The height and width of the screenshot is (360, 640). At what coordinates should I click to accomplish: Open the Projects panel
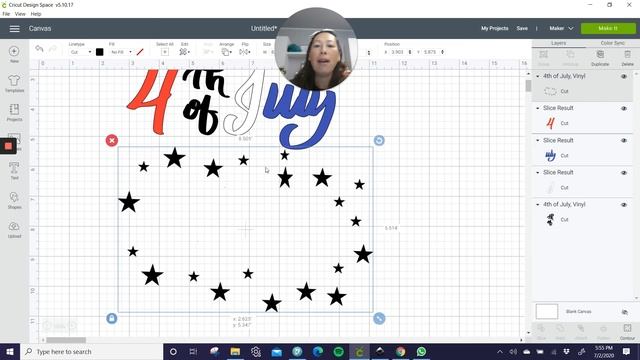click(x=14, y=110)
